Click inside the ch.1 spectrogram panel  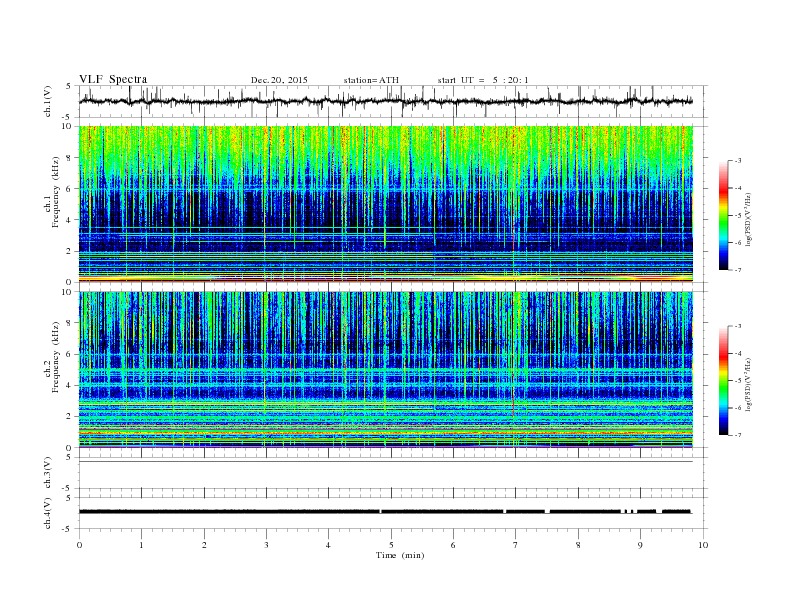tap(386, 204)
